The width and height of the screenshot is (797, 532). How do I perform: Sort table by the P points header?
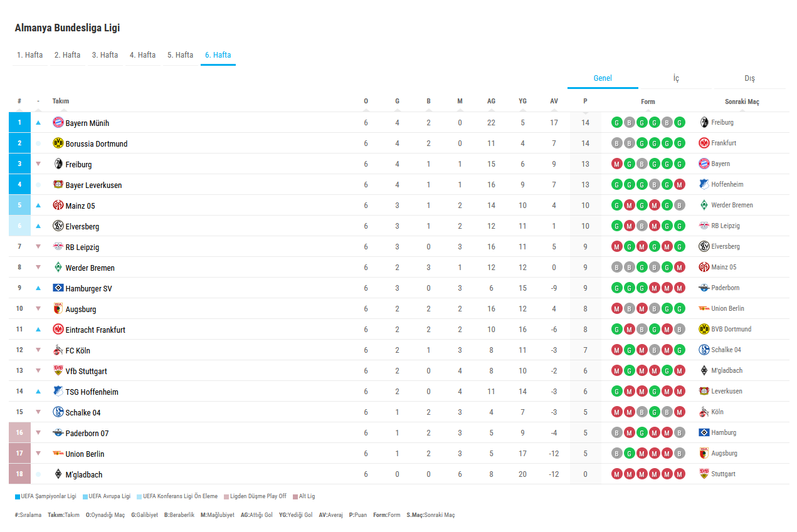click(x=585, y=101)
